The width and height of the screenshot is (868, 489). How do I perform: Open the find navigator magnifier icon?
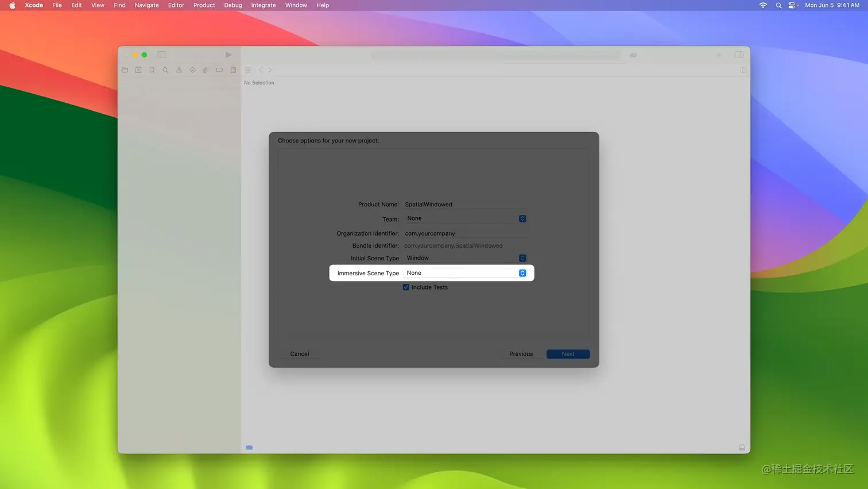[x=165, y=70]
